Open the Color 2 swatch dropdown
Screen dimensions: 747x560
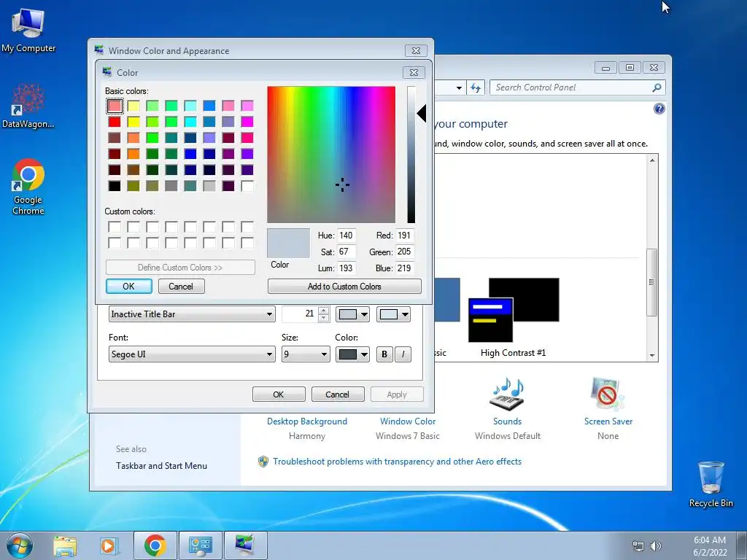coord(393,314)
